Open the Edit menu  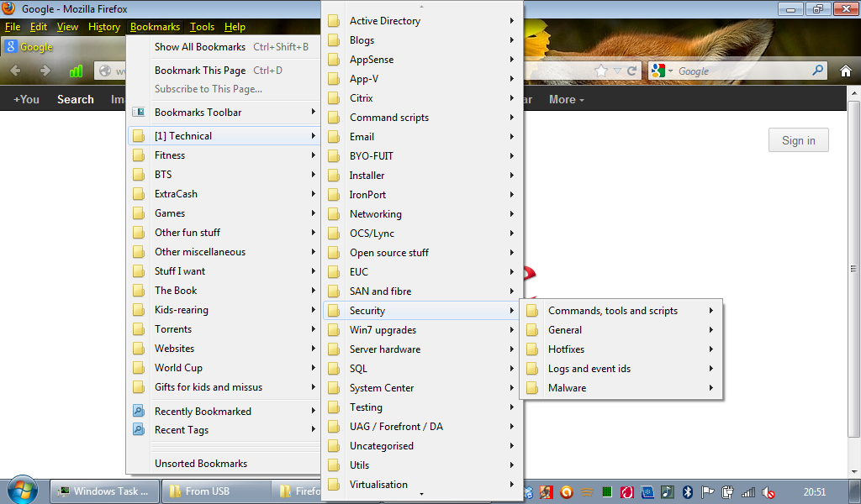click(x=39, y=27)
